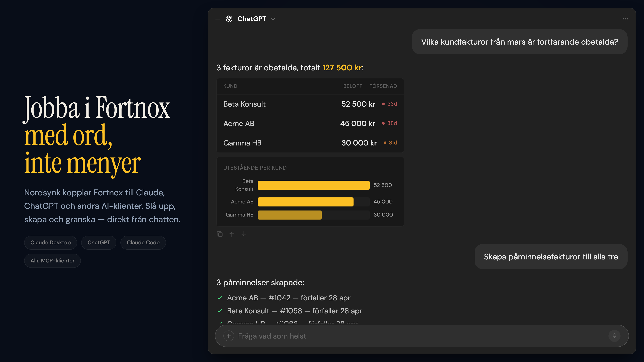The image size is (644, 362).
Task: Click the green checkmark beside Beta Konsult reminder
Action: tap(220, 311)
